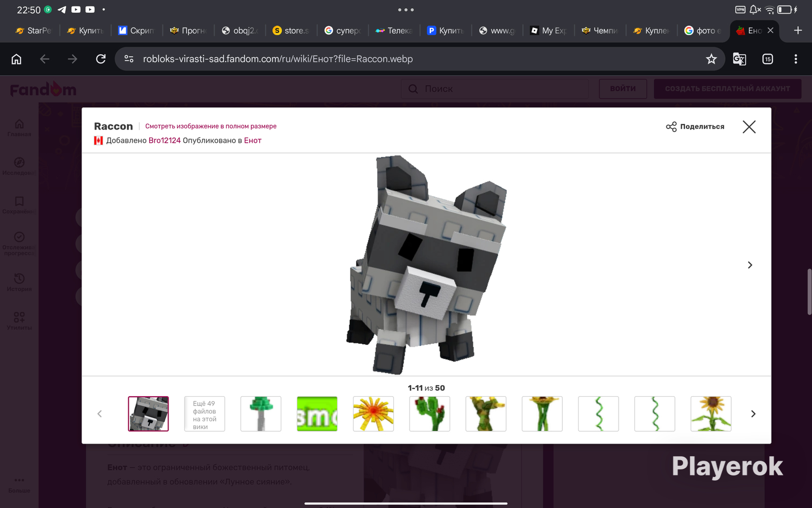Share the image via Поделиться
The height and width of the screenshot is (508, 812).
click(695, 126)
